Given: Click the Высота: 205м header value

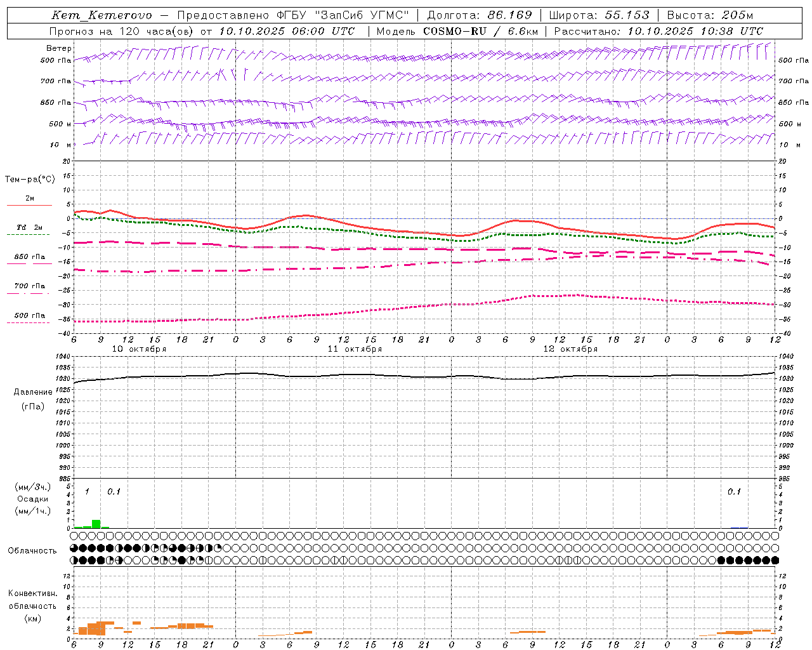Looking at the screenshot, I should click(x=710, y=15).
